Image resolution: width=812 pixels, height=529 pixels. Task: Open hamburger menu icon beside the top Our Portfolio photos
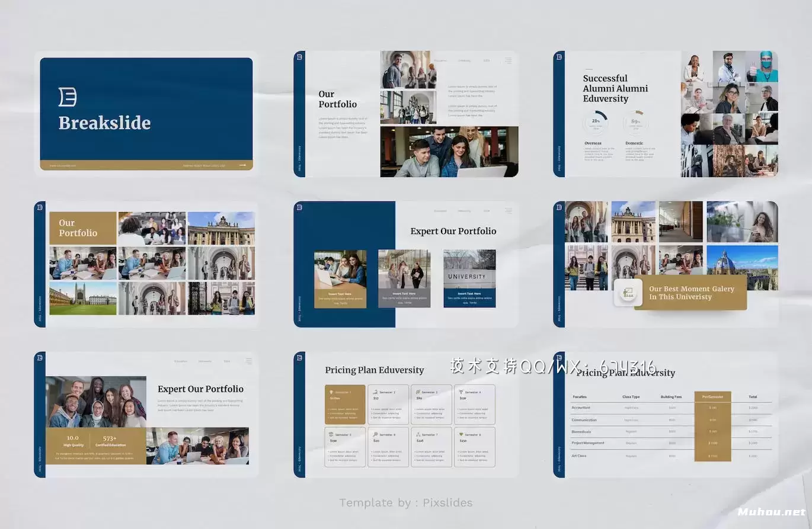(x=508, y=60)
